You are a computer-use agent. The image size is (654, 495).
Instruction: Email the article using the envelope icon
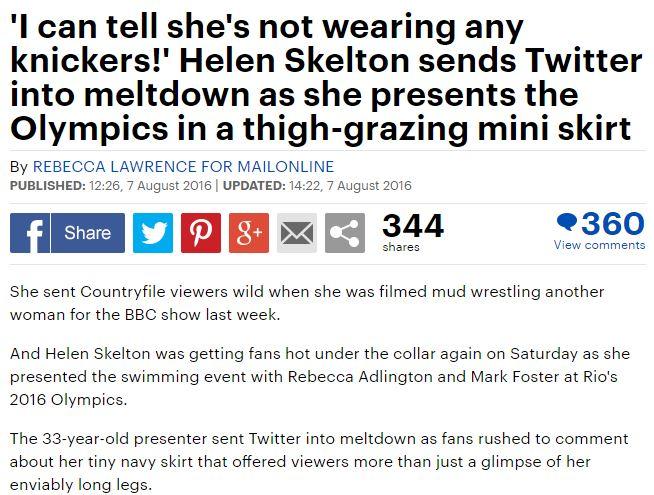click(x=297, y=233)
